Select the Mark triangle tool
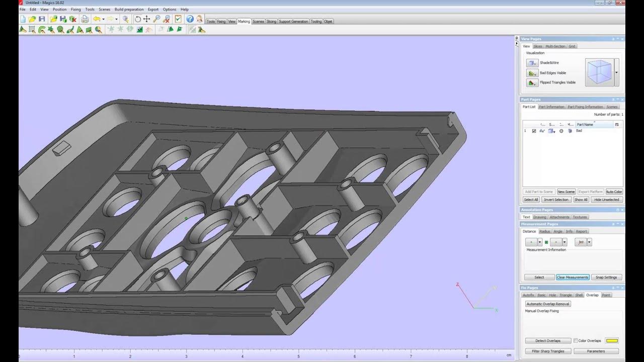Image resolution: width=644 pixels, height=362 pixels. [x=23, y=29]
